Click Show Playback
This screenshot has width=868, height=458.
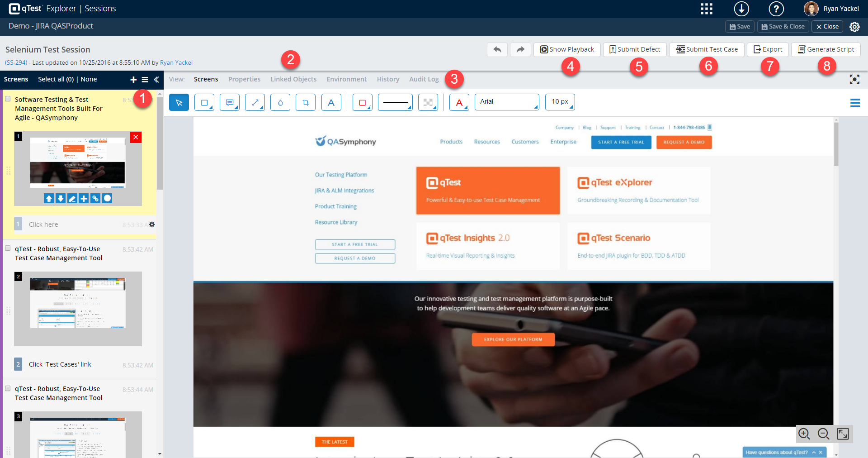tap(567, 49)
